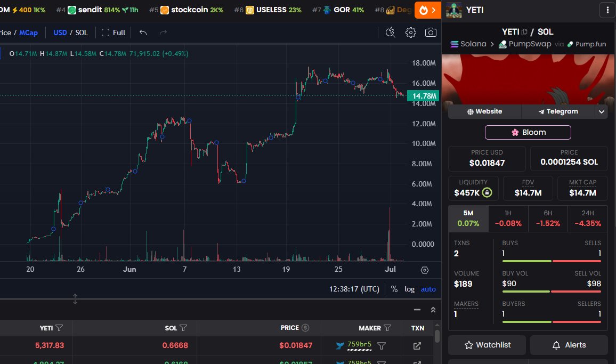Click the current price label 14.78M
Viewport: 616px width, 364px height.
click(x=423, y=96)
